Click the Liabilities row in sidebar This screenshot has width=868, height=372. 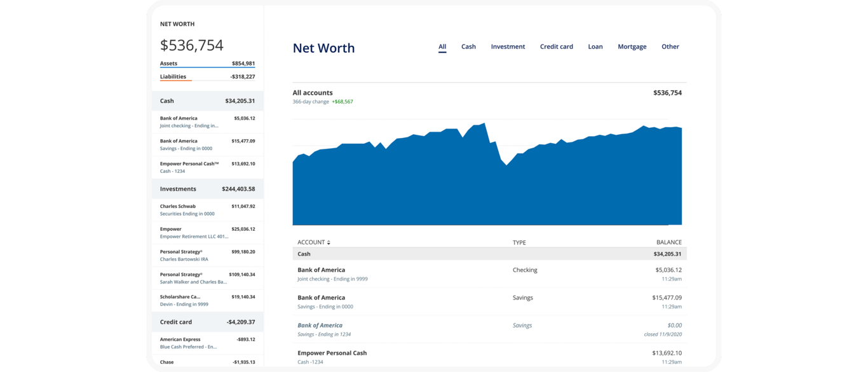click(x=207, y=77)
